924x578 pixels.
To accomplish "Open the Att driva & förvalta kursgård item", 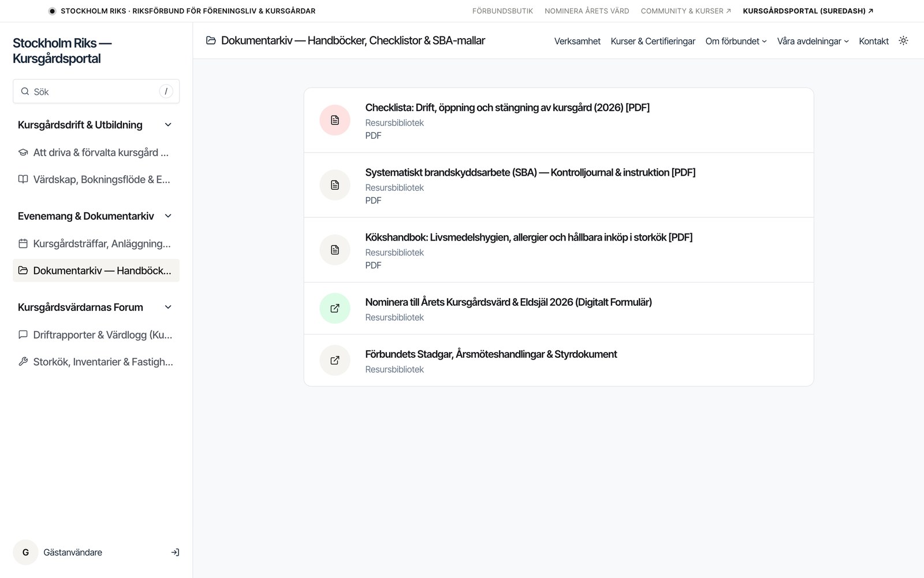I will pyautogui.click(x=96, y=153).
